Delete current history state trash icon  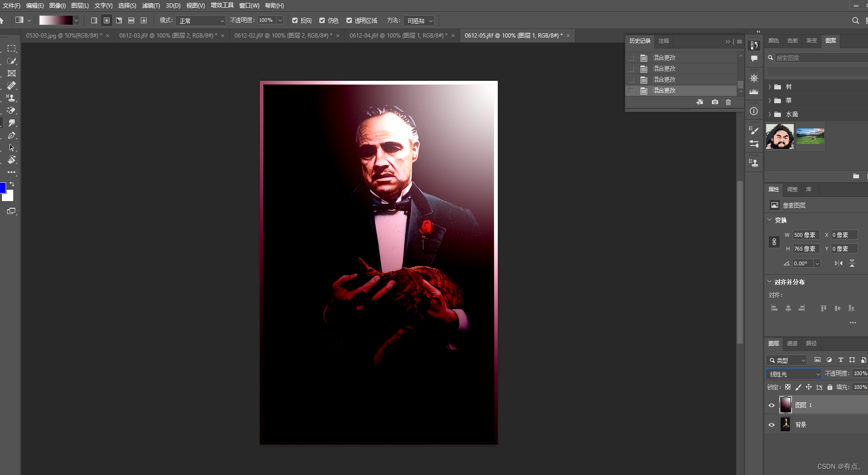click(x=728, y=102)
